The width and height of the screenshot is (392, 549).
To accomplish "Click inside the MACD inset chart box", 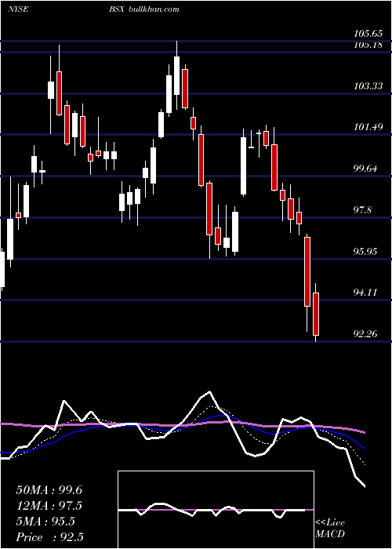I will tap(216, 510).
